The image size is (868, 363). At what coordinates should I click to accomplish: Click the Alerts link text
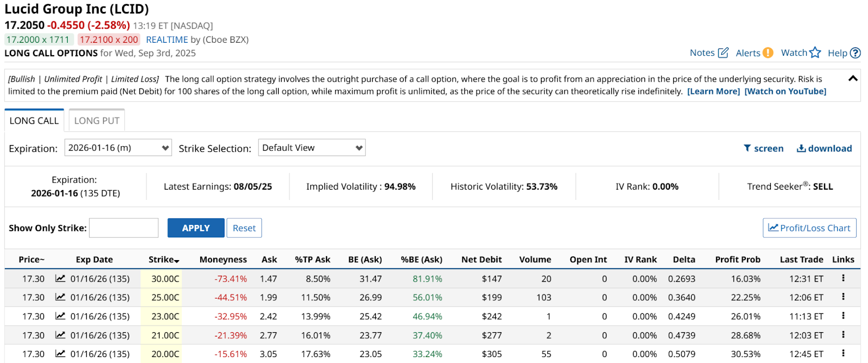pyautogui.click(x=748, y=53)
